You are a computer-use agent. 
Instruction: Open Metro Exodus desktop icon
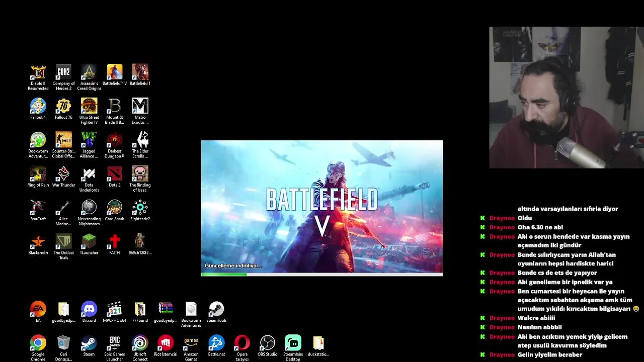pyautogui.click(x=140, y=111)
